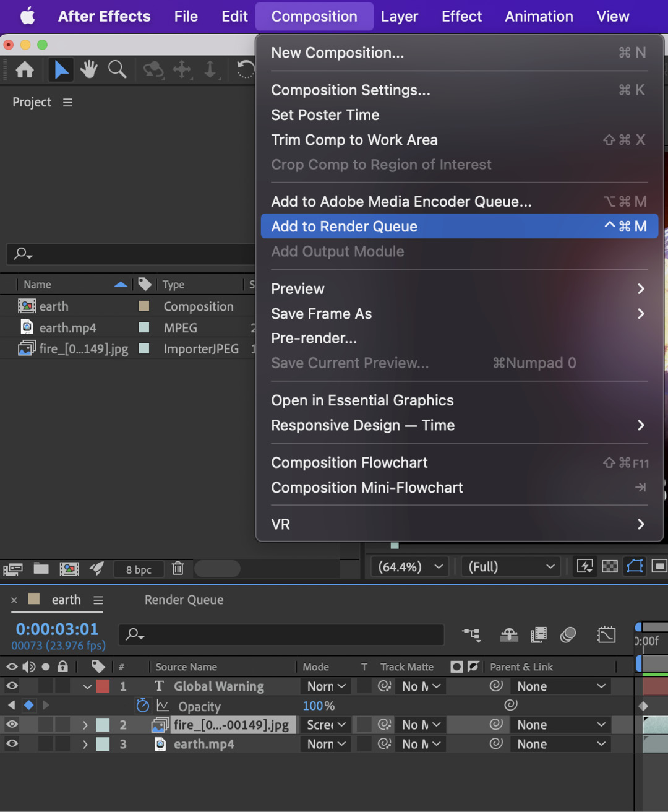
Task: Click the label color swatch of earth.mp4 project item
Action: [144, 327]
